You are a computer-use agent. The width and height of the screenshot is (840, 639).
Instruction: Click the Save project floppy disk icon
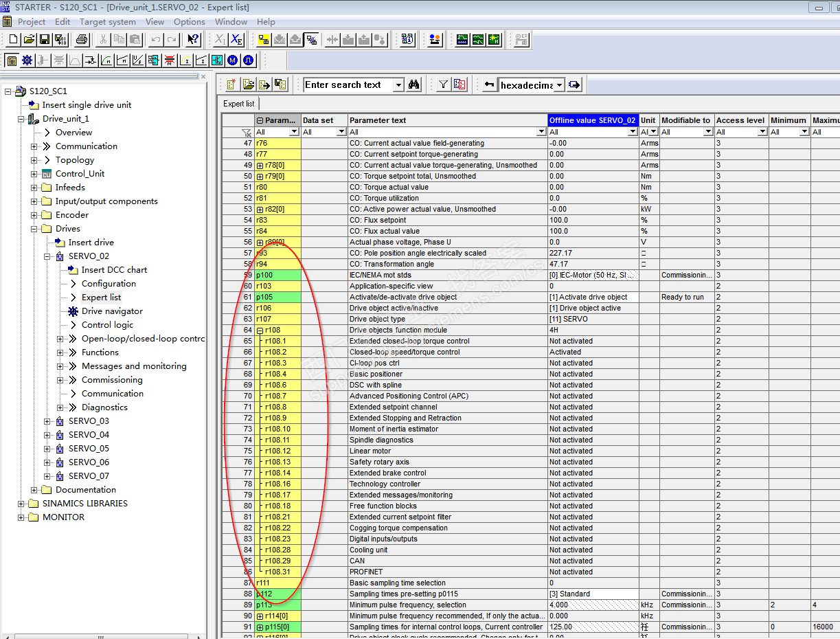pyautogui.click(x=44, y=40)
